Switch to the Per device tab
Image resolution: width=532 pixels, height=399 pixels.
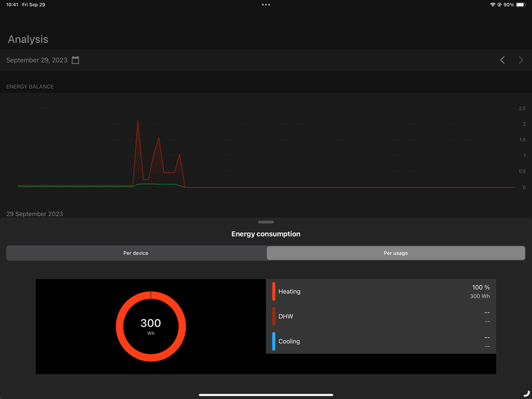[136, 253]
